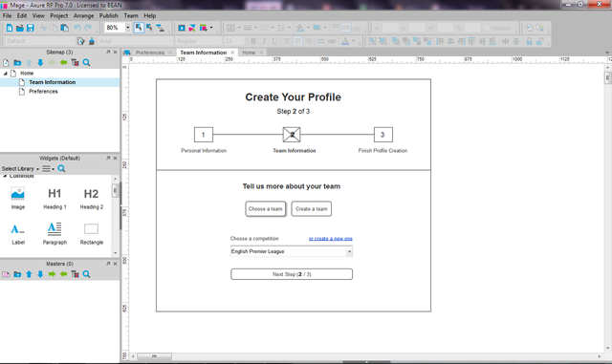Screen dimensions: 612x364
Task: Select Team Information page in Sitemap
Action: (x=53, y=82)
